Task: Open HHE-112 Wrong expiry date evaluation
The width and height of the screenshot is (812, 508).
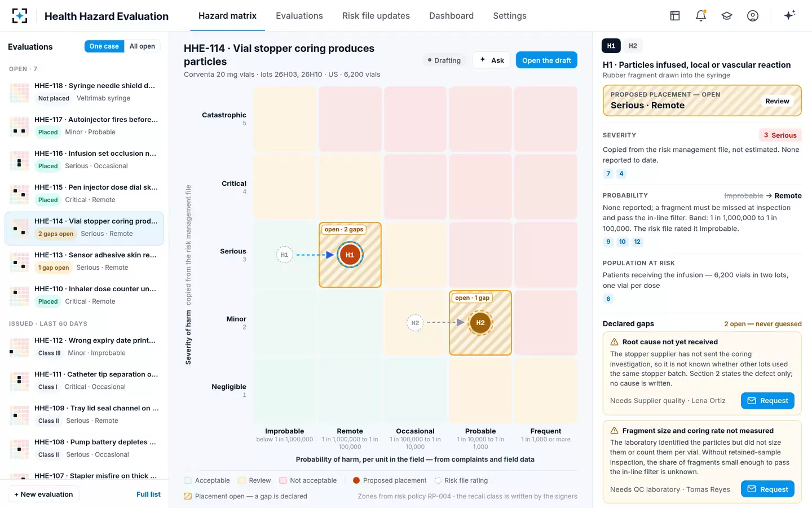Action: [x=84, y=347]
